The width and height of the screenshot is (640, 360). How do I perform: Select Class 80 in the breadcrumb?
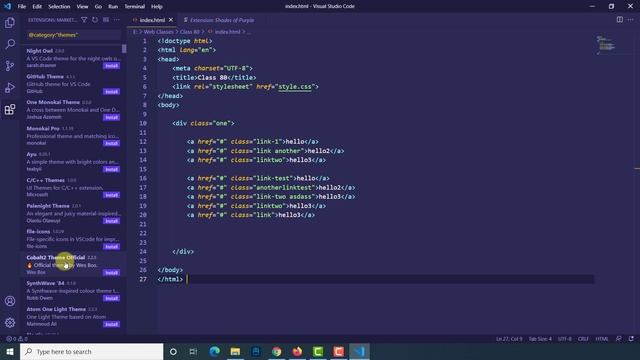(190, 32)
